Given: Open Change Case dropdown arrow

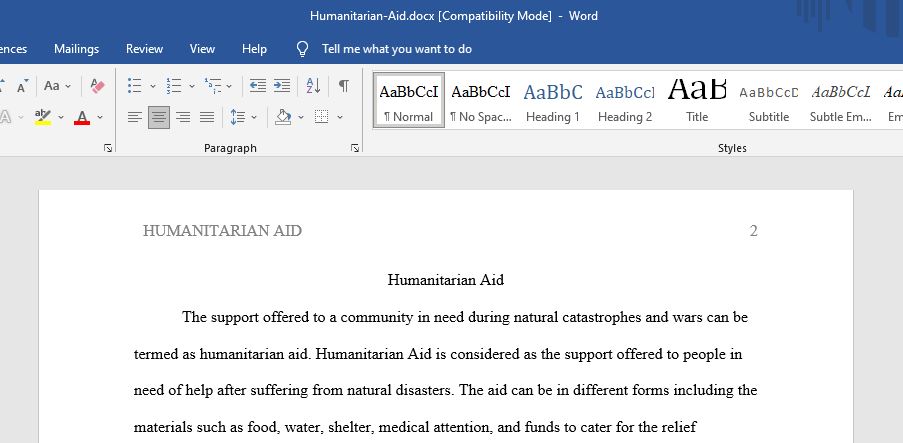Looking at the screenshot, I should point(68,86).
